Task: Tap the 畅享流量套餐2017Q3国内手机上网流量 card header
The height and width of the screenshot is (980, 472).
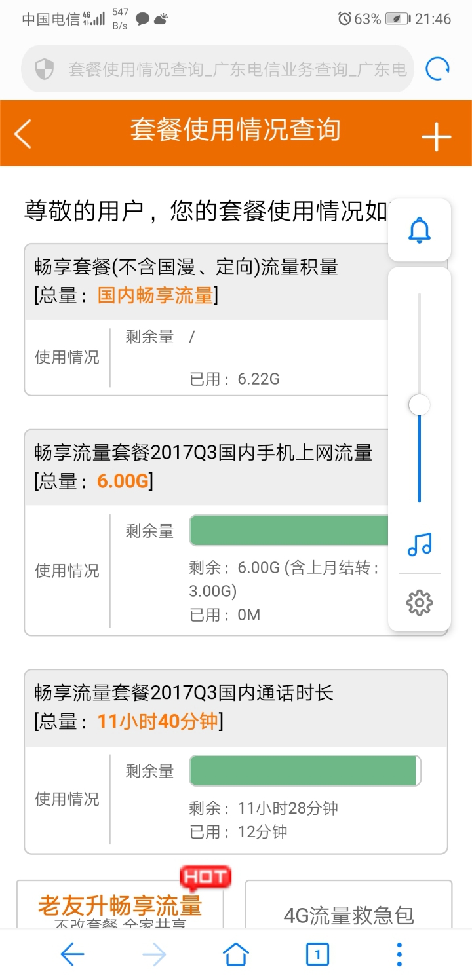Action: [203, 466]
